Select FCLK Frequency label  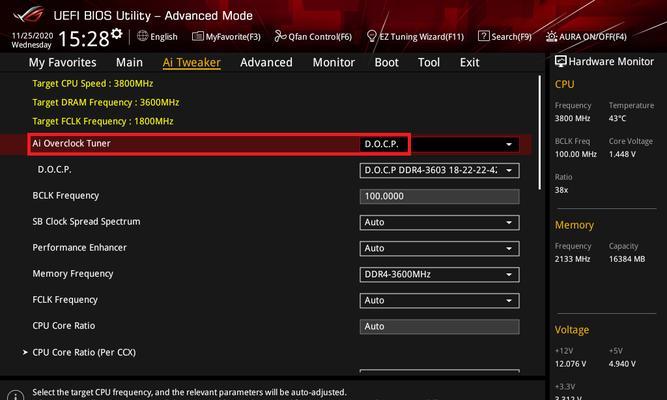(65, 300)
